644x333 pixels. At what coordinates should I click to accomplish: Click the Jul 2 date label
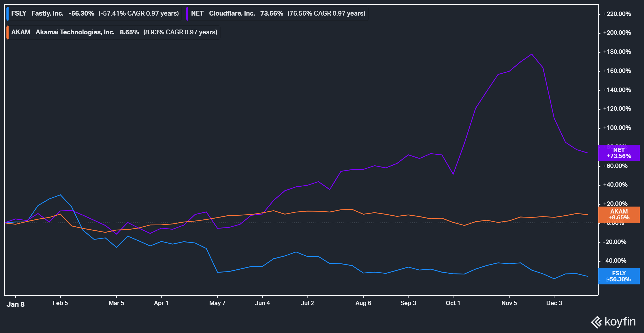coord(307,303)
